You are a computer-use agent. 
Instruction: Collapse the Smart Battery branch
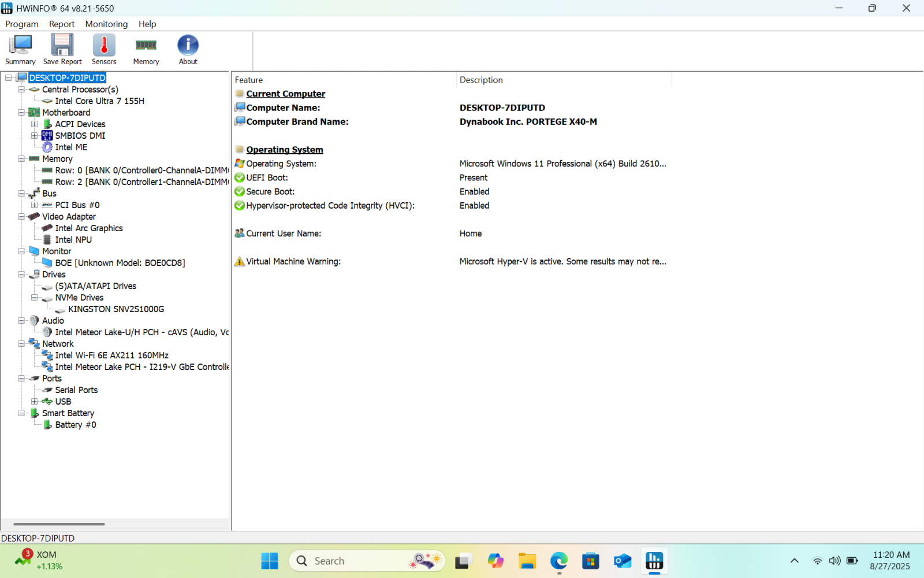pyautogui.click(x=21, y=413)
